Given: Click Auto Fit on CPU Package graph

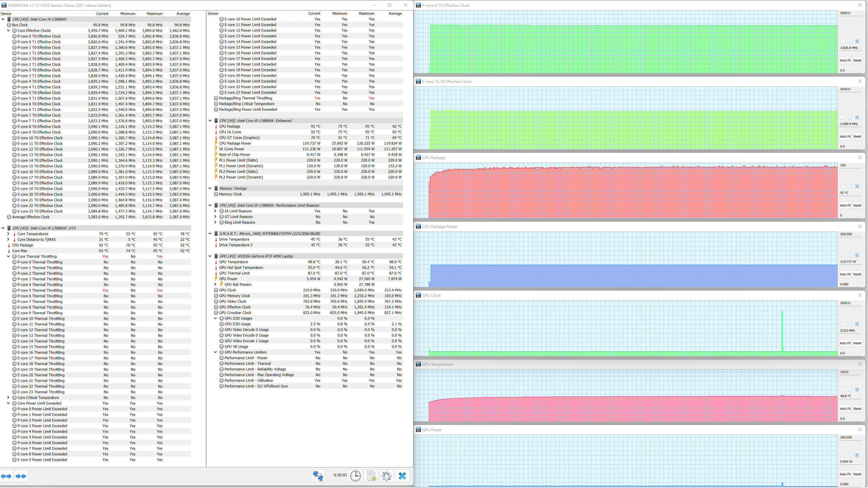Looking at the screenshot, I should (x=845, y=206).
